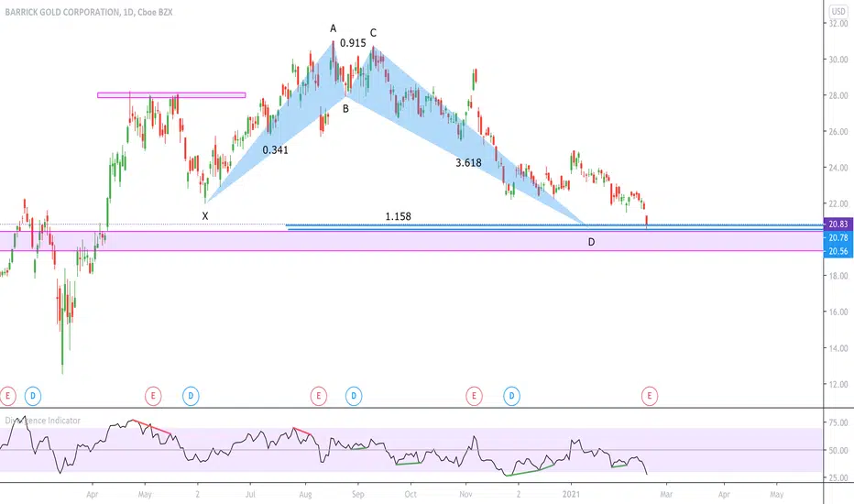The height and width of the screenshot is (504, 854).
Task: Select the 20.56 blue price label
Action: pyautogui.click(x=838, y=251)
